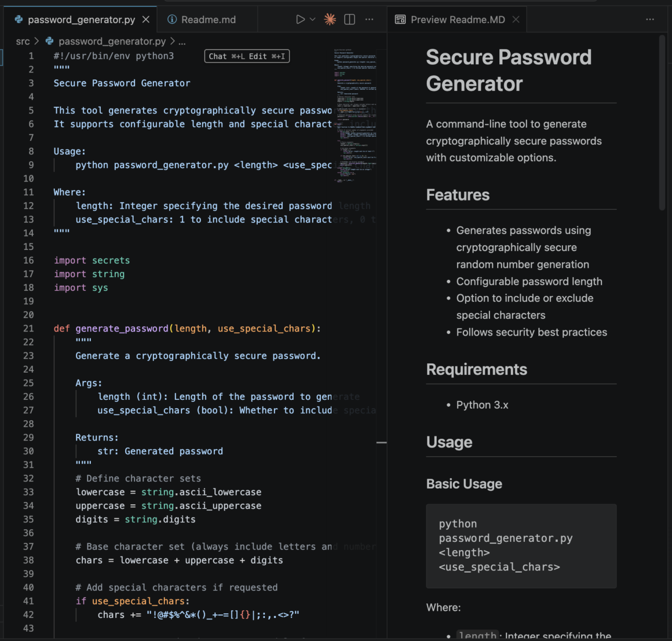Click password_generator.py in the breadcrumb
672x641 pixels.
[112, 42]
